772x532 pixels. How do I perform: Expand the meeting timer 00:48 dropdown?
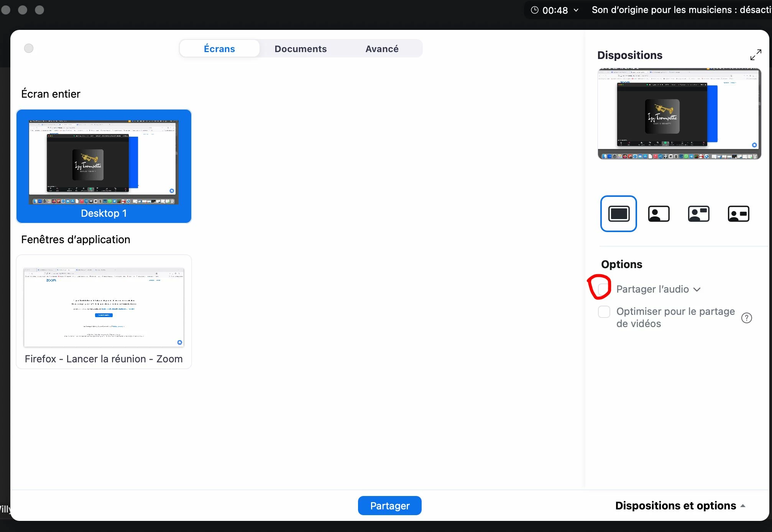click(576, 10)
